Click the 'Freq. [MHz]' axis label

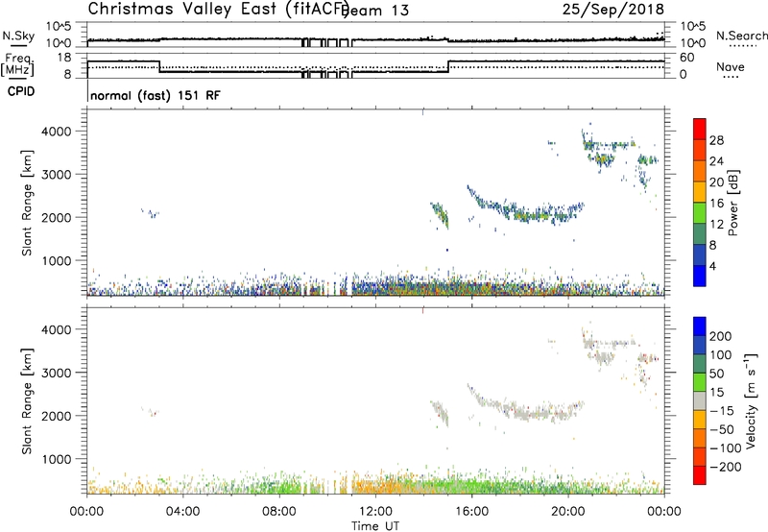(x=18, y=65)
